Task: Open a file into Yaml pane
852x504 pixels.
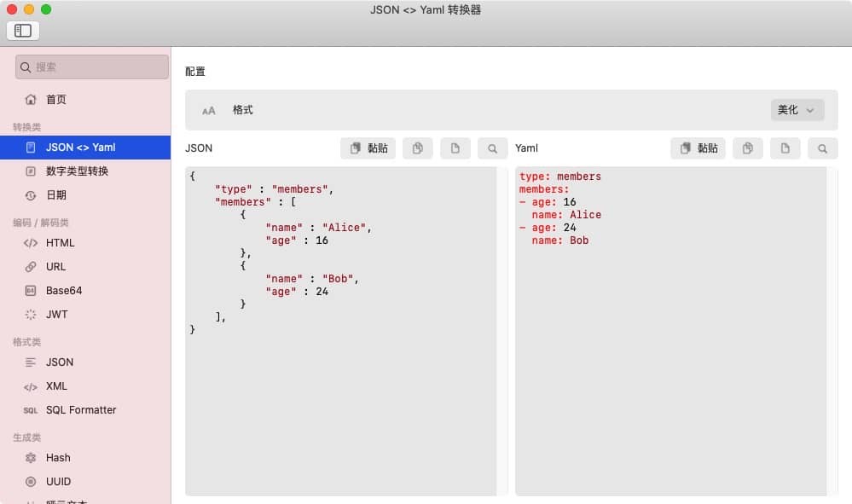Action: pos(785,148)
